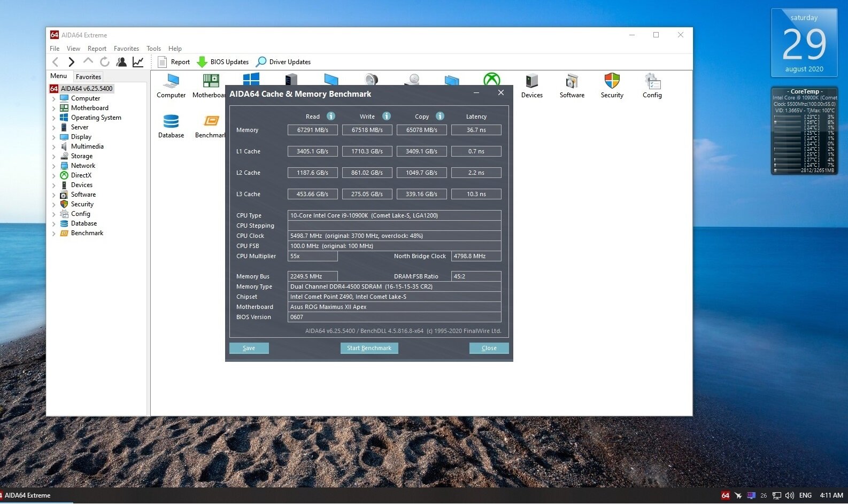Close the benchmark dialog via Close button
The image size is (848, 504).
tap(489, 348)
